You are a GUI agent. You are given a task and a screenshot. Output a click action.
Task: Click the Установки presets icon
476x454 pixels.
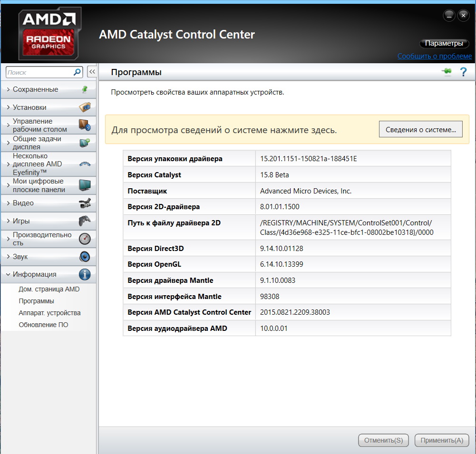tap(85, 107)
